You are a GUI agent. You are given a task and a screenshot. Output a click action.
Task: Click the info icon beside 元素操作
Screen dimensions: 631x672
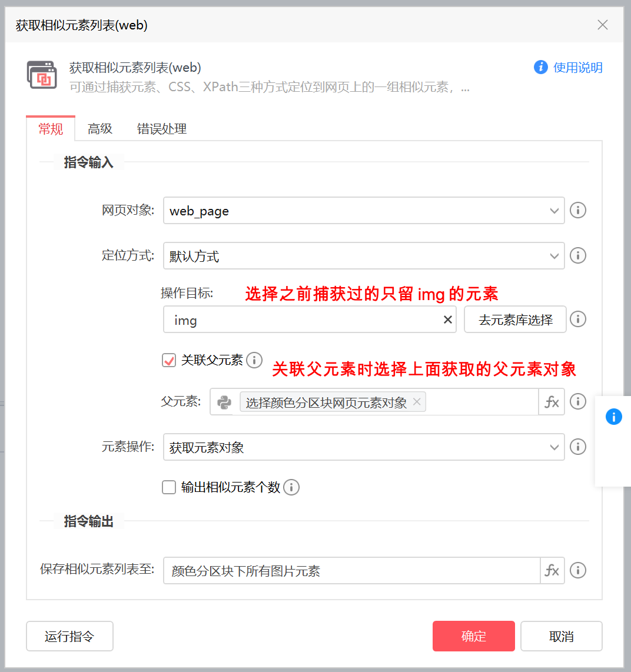(578, 447)
